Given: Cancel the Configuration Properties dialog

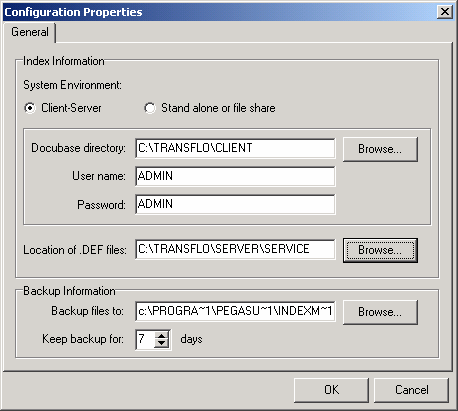Looking at the screenshot, I should 411,390.
